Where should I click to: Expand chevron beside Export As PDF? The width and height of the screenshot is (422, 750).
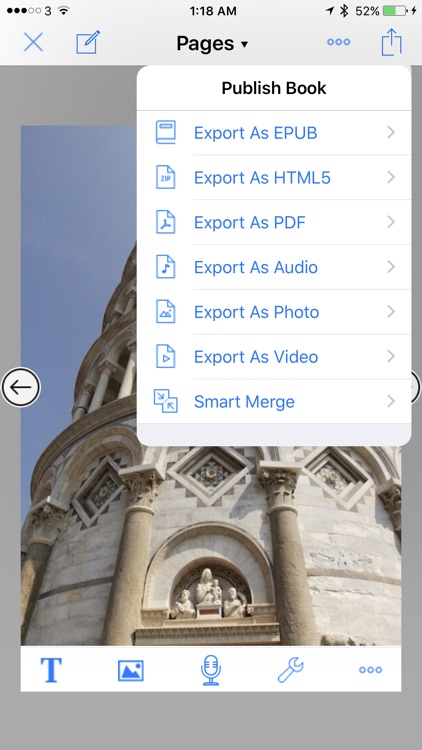coord(391,222)
